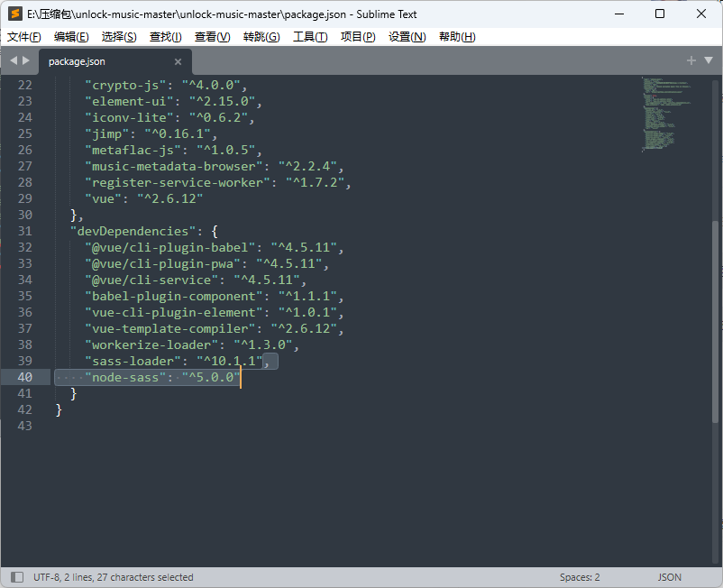Open the 文件(F) menu
The width and height of the screenshot is (723, 588).
[x=24, y=37]
